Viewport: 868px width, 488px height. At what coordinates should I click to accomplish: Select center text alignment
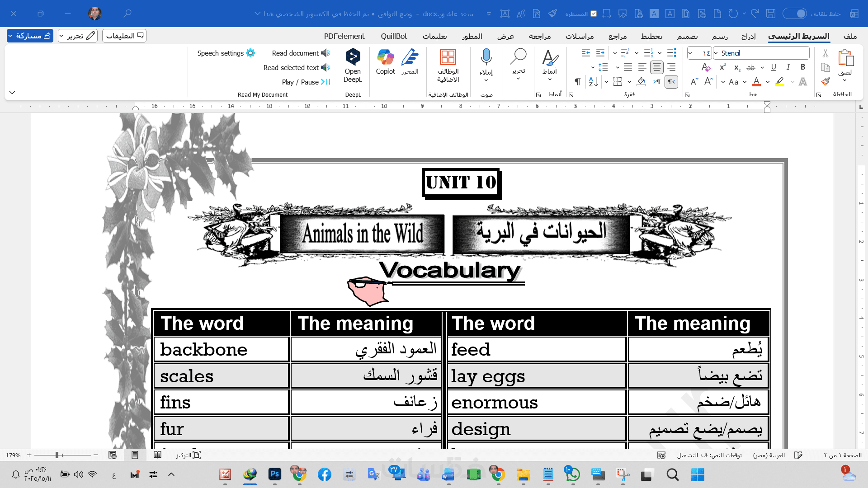656,67
